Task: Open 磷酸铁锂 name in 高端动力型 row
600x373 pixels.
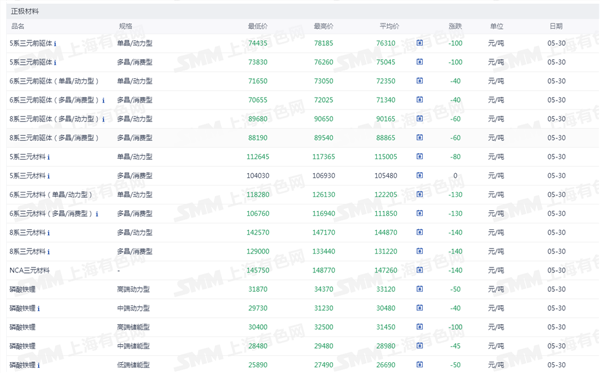Action: (x=23, y=289)
